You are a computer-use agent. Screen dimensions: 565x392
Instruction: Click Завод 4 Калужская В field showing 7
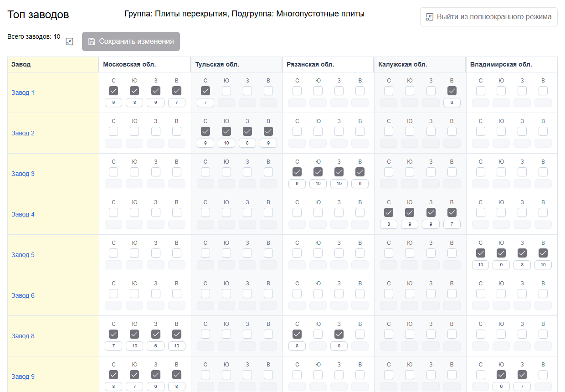(452, 224)
